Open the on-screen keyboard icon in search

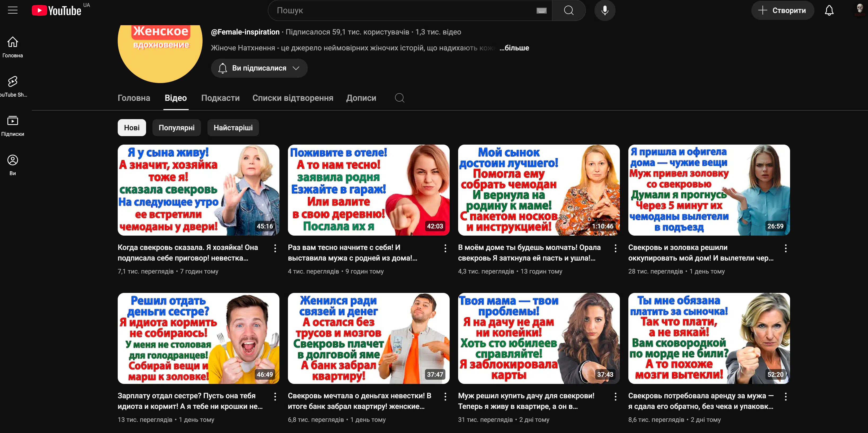tap(541, 10)
